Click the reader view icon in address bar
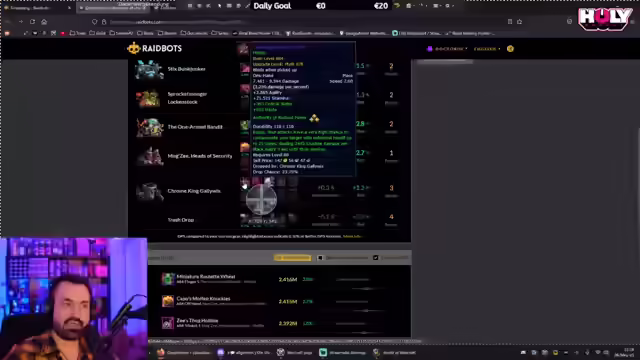640x360 pixels. point(510,22)
